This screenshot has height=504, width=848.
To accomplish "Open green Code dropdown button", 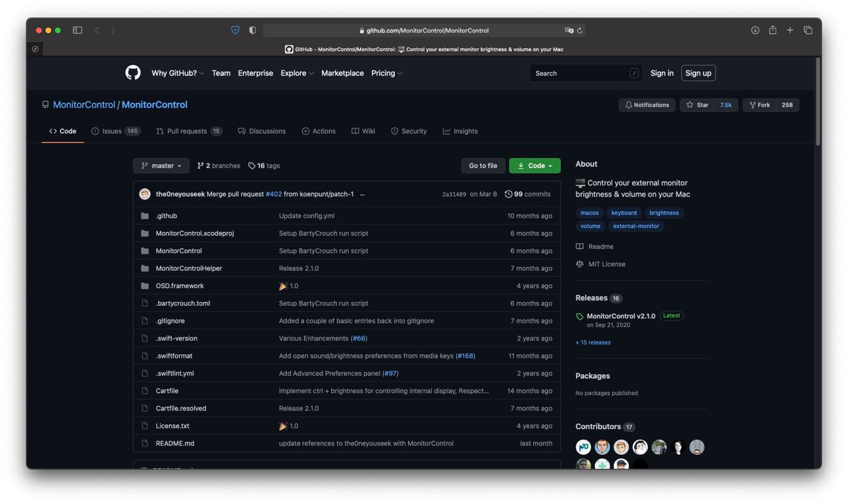I will pyautogui.click(x=535, y=166).
